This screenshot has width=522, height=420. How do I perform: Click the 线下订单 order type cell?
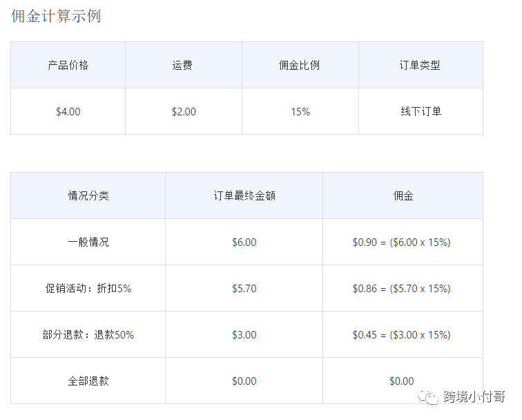coord(420,111)
